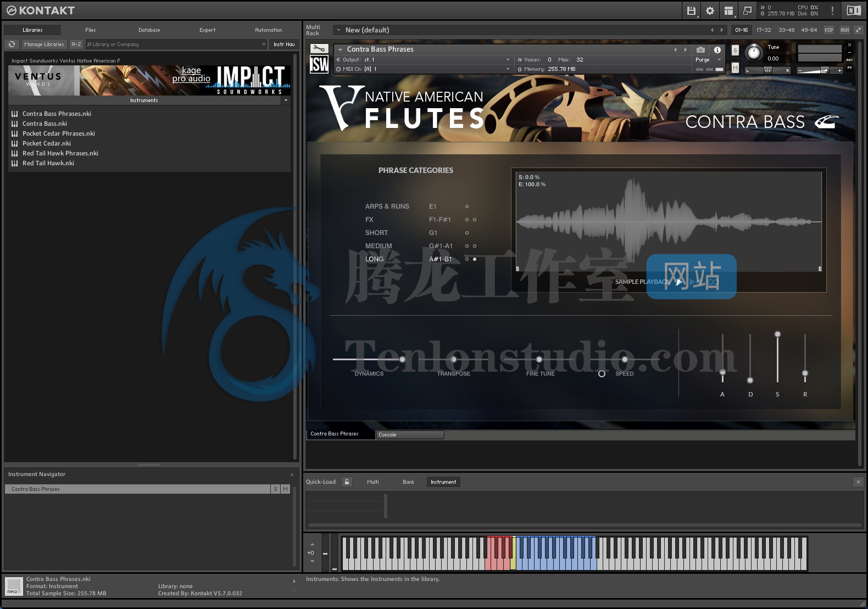The width and height of the screenshot is (868, 609).
Task: Show rack page 17-32
Action: (764, 30)
